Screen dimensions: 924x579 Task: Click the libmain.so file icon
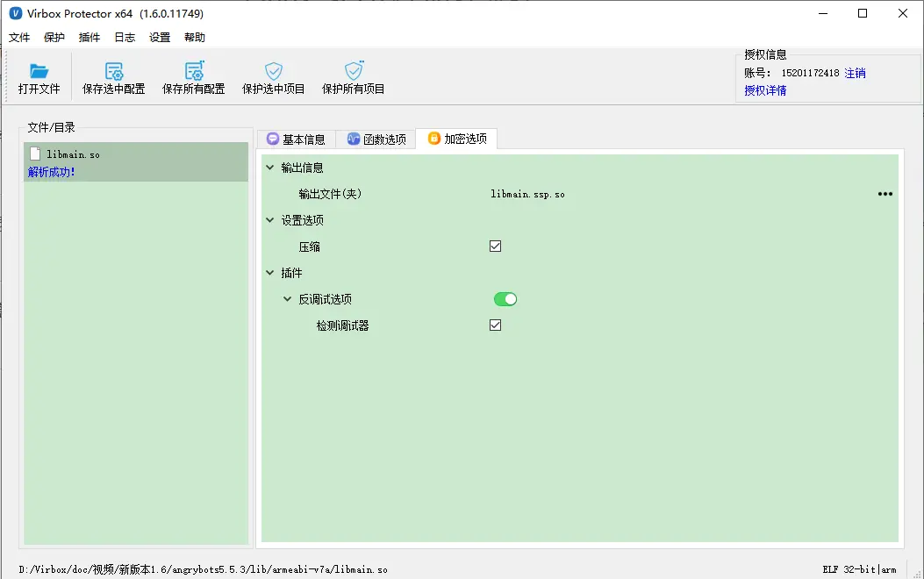coord(35,154)
